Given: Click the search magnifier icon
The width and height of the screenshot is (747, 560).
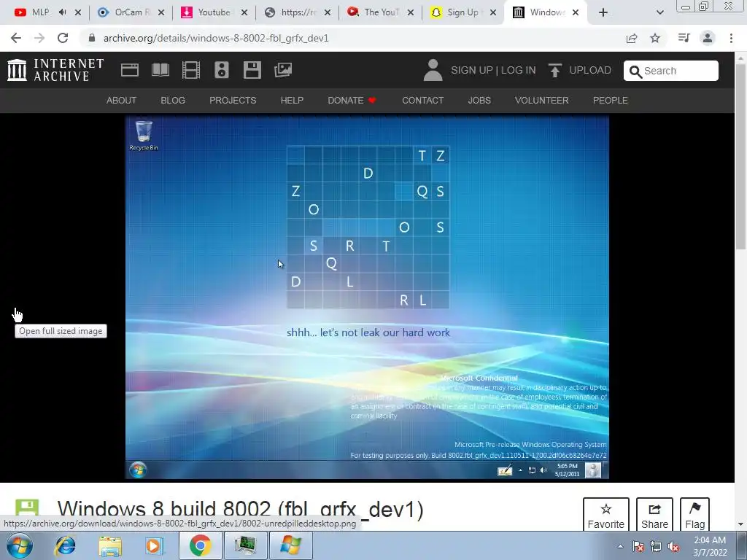Looking at the screenshot, I should pyautogui.click(x=635, y=71).
